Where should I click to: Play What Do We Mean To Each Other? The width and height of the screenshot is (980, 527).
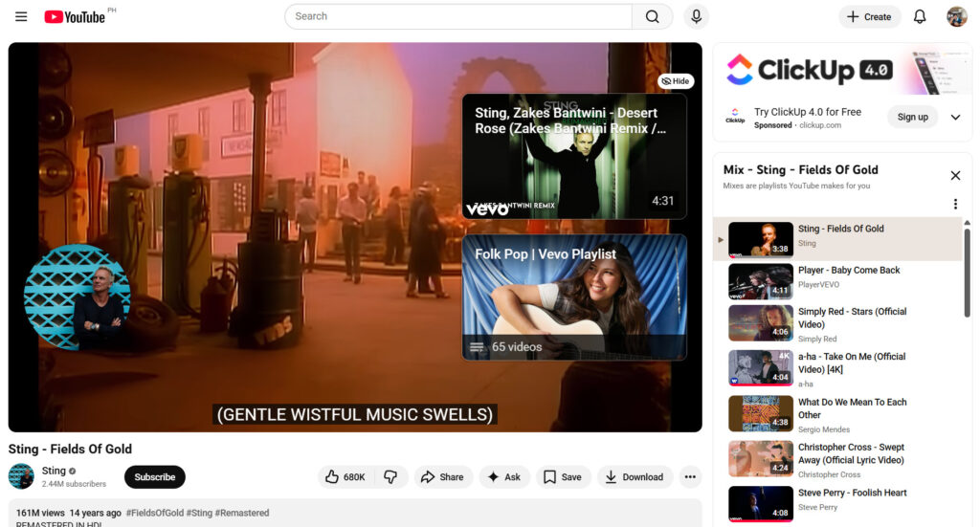[x=837, y=414]
